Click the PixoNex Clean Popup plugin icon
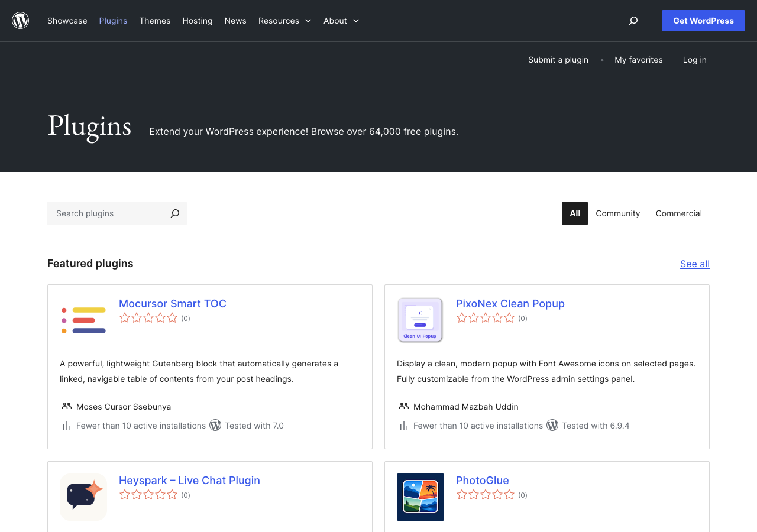 tap(420, 320)
